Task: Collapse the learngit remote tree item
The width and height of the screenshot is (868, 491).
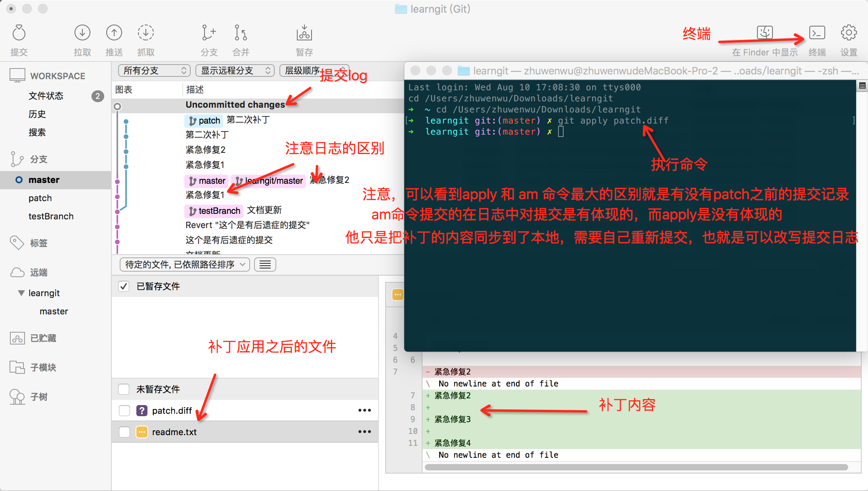Action: point(21,293)
